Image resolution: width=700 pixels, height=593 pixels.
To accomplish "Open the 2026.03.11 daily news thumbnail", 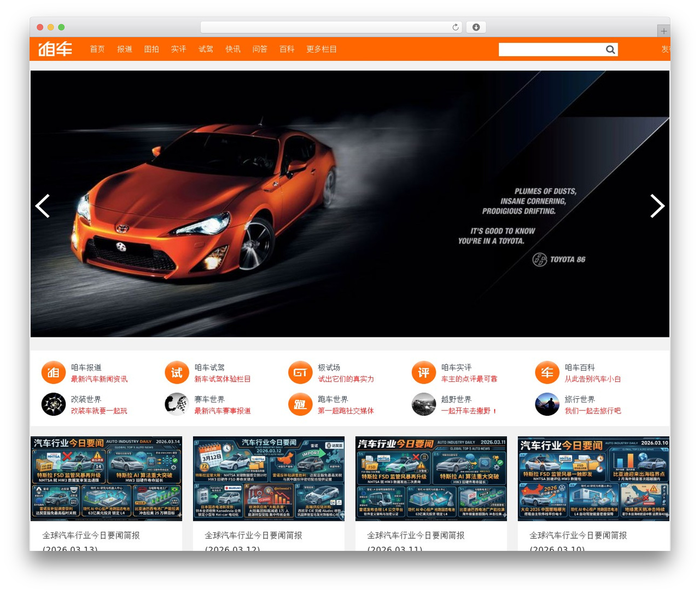I will coord(431,479).
